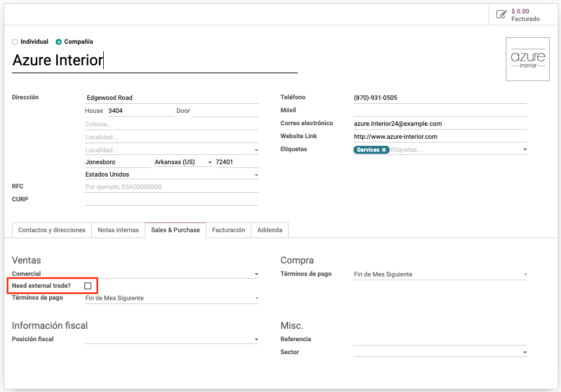The image size is (561, 392).
Task: Click the Jonesboro city field
Action: 118,162
